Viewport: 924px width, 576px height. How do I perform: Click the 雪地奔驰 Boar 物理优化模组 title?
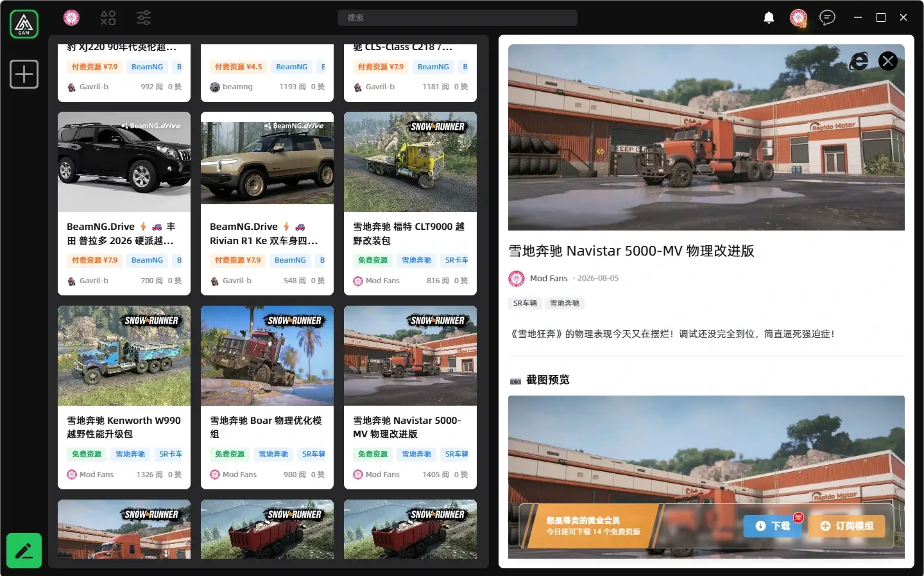[267, 427]
